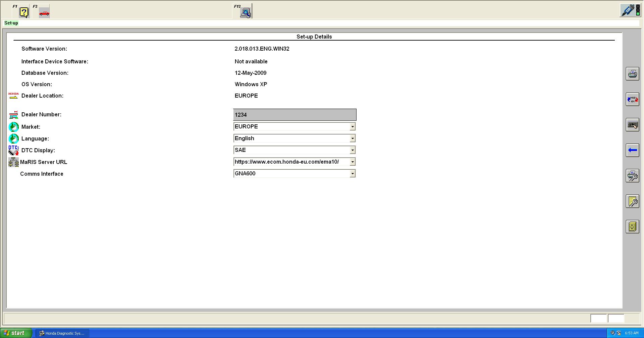Open the notepad wrench settings icon
This screenshot has height=338, width=644.
point(632,201)
